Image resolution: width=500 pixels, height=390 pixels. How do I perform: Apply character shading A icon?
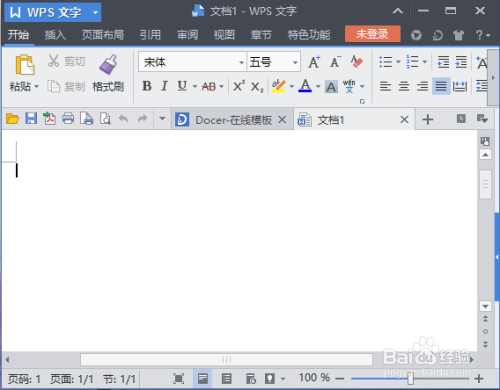pos(331,87)
